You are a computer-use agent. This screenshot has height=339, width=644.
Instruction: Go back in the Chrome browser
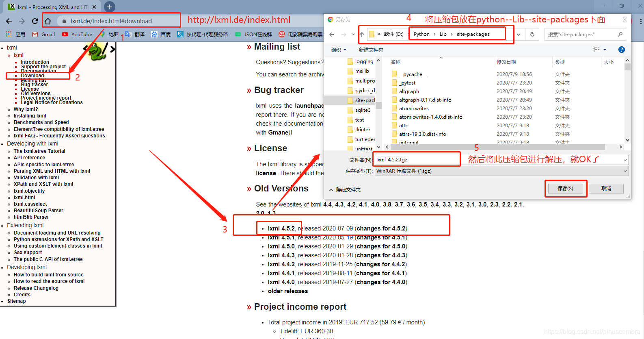click(x=9, y=21)
